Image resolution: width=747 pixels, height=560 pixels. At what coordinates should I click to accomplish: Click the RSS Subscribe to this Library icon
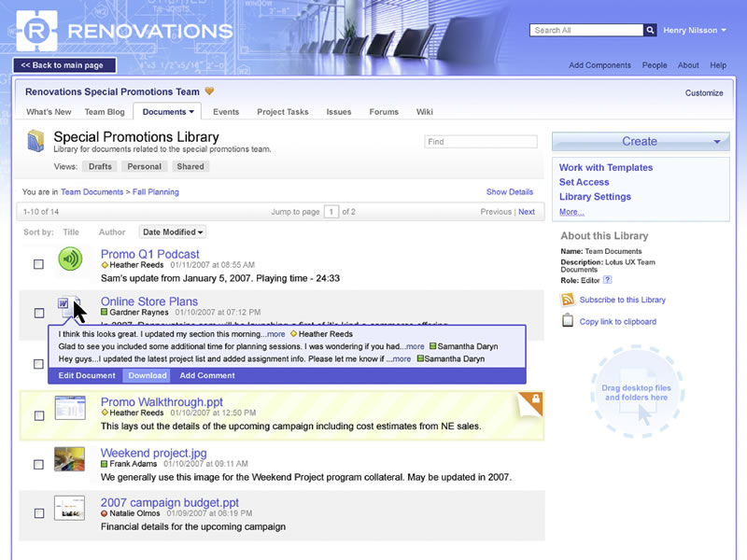point(567,300)
